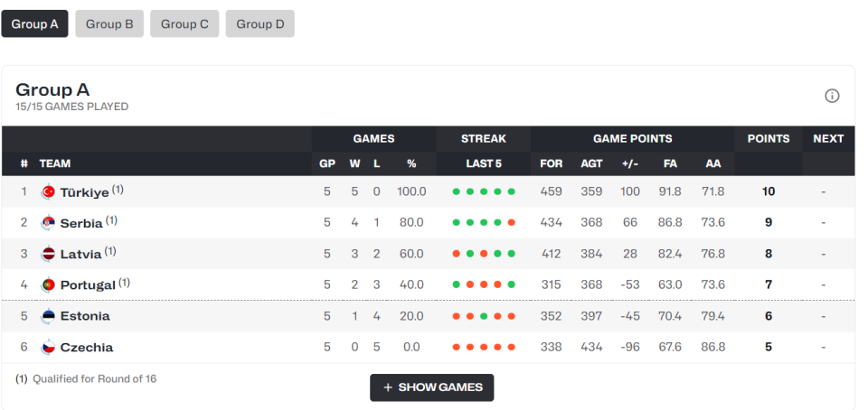This screenshot has width=868, height=410.
Task: Switch to the Group B tab
Action: coord(109,24)
